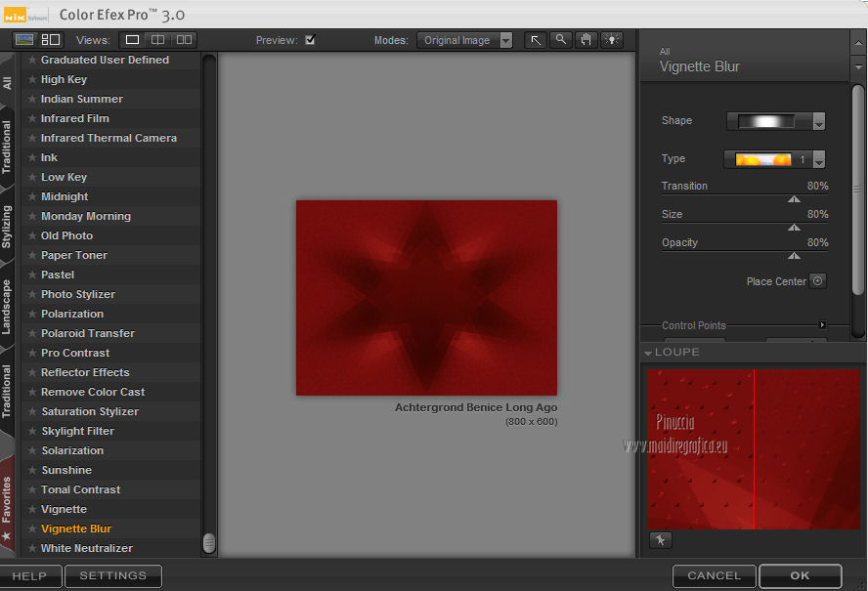868x591 pixels.
Task: Adjust the Transition slider handle
Action: (794, 199)
